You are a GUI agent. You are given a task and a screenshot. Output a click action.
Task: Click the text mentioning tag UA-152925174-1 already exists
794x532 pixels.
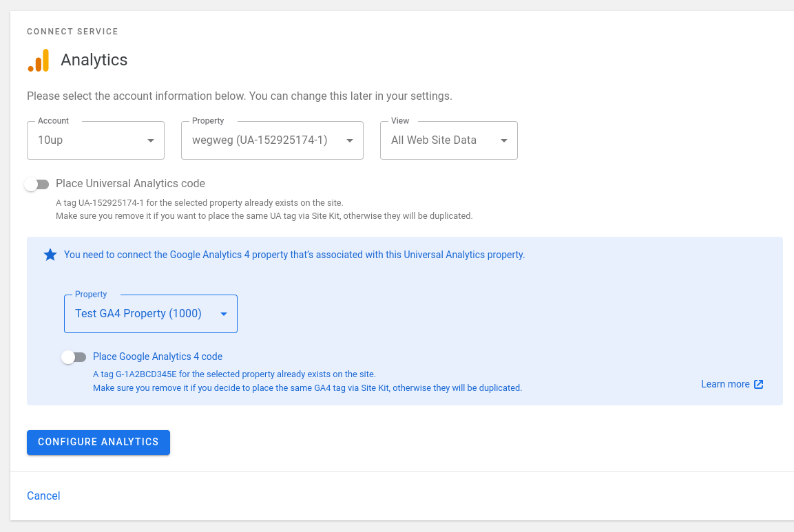pos(200,203)
